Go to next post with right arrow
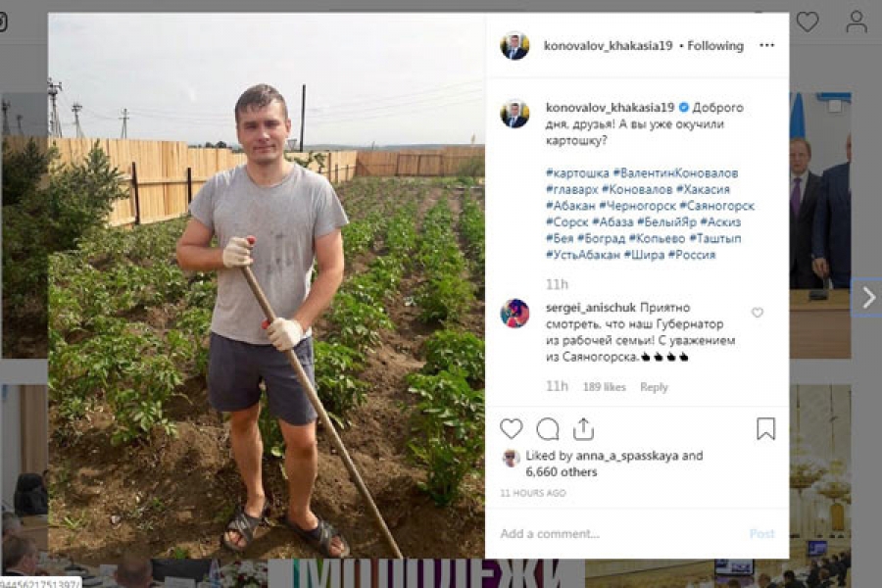 (x=868, y=297)
